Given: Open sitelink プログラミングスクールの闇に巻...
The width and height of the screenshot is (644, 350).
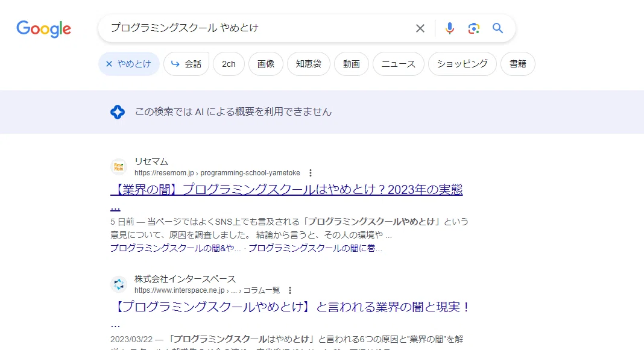Looking at the screenshot, I should (x=315, y=248).
